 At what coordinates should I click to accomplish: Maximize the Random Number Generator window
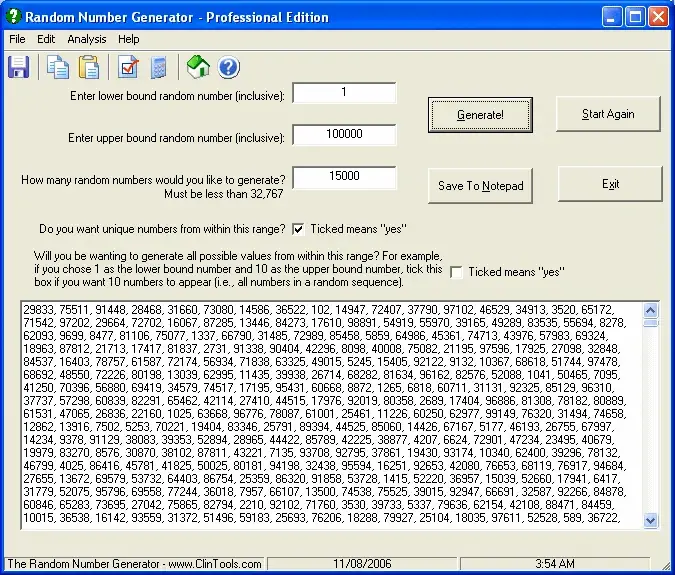(x=635, y=17)
